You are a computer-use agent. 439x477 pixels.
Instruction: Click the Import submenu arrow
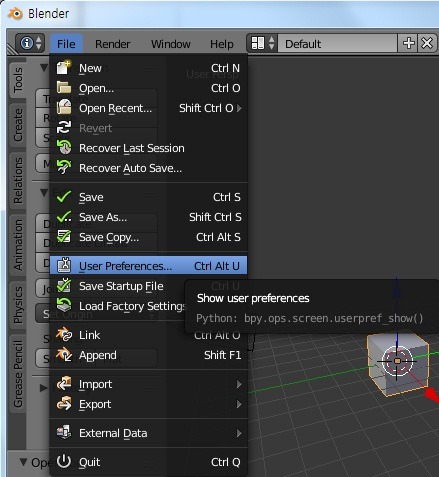pyautogui.click(x=239, y=384)
